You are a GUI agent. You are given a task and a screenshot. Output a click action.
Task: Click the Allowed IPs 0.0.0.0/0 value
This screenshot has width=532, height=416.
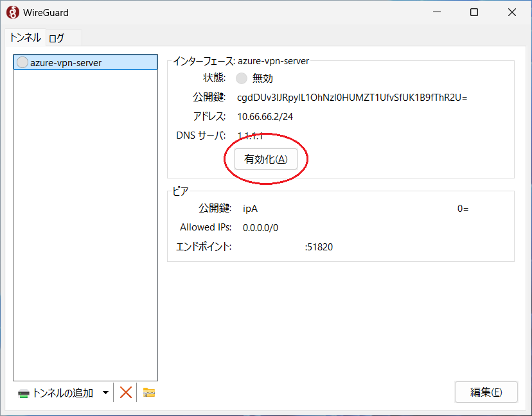[260, 227]
